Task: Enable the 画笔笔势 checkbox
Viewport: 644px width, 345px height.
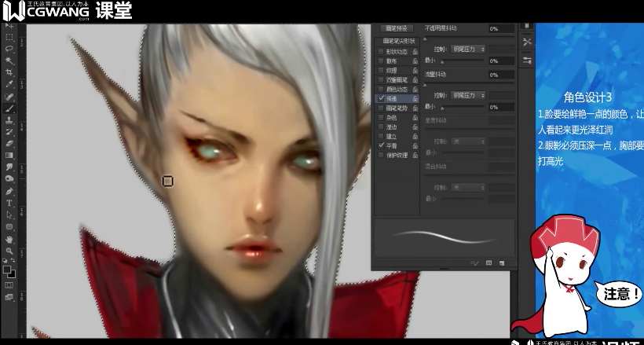Action: (x=381, y=108)
